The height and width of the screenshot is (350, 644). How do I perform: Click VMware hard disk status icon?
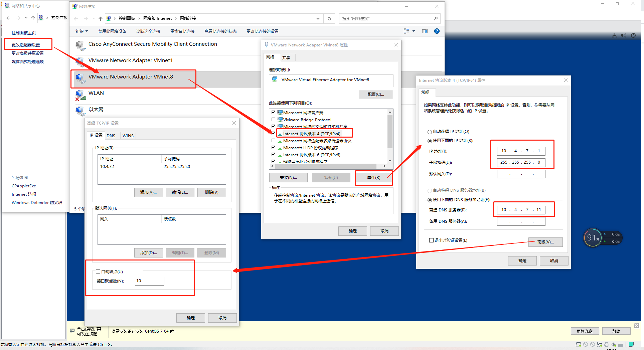tap(578, 344)
